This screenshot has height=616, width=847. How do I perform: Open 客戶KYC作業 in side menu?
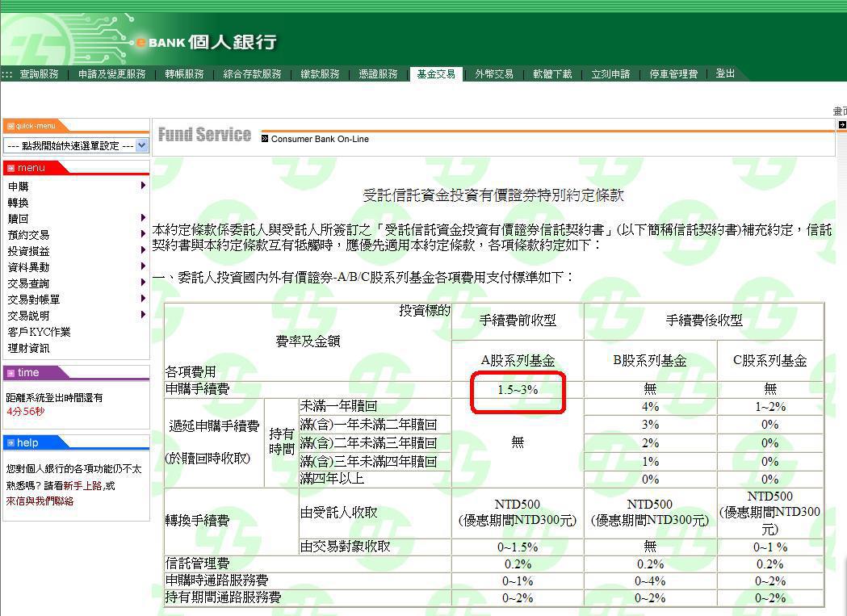click(x=39, y=332)
